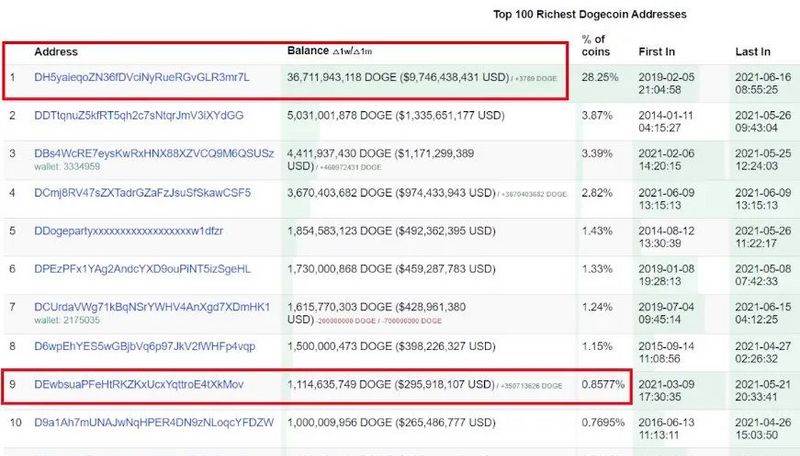Open address DDTtqnuZ5kfRT5qh2c7sNtqrJmV3iXYdGG

(x=139, y=116)
